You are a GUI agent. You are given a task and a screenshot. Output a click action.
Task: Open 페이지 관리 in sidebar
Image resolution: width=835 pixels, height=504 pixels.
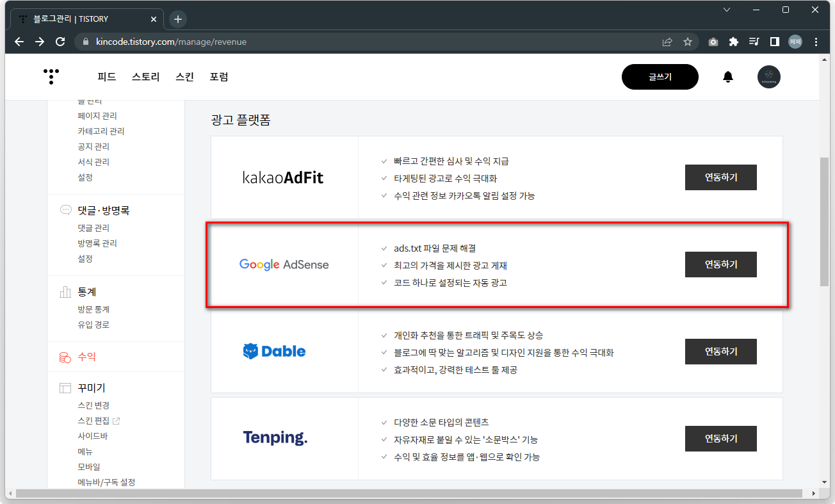[x=97, y=116]
